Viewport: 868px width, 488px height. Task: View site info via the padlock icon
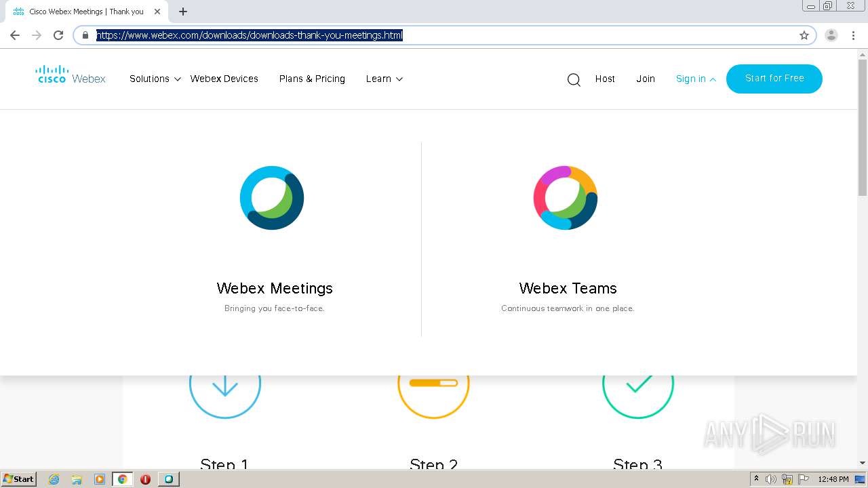pyautogui.click(x=85, y=35)
